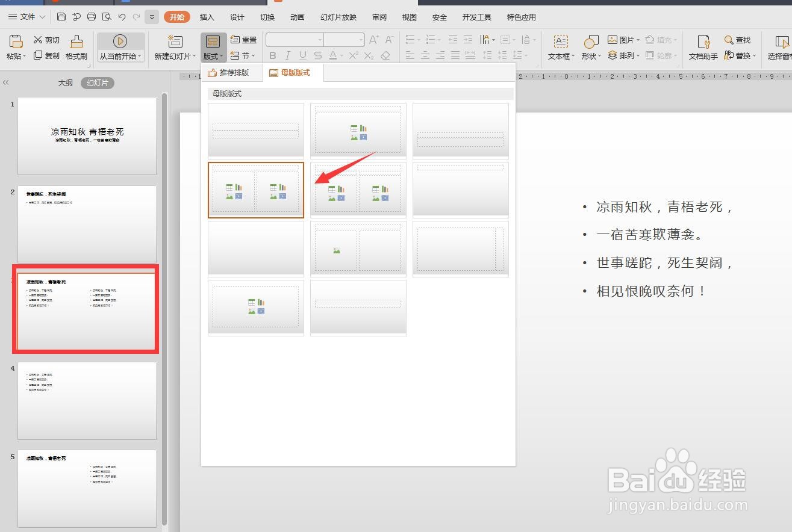Open the Document Assistant (文档助手)

pyautogui.click(x=703, y=47)
